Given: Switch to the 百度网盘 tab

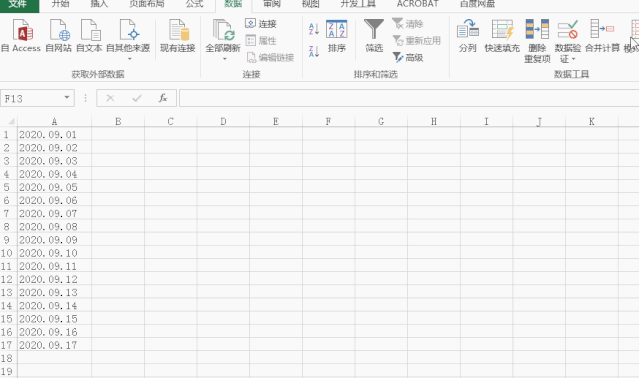Looking at the screenshot, I should click(477, 4).
